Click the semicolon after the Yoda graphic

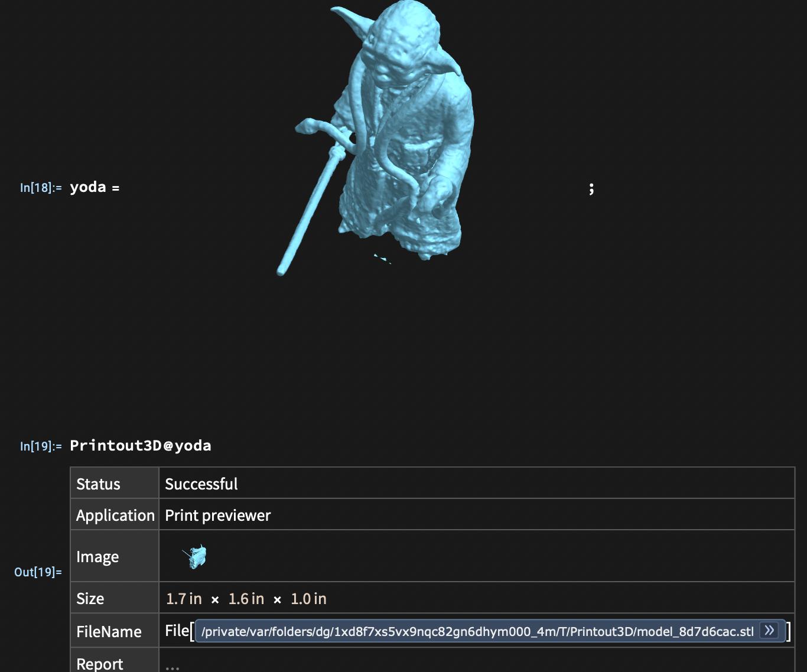pos(591,188)
